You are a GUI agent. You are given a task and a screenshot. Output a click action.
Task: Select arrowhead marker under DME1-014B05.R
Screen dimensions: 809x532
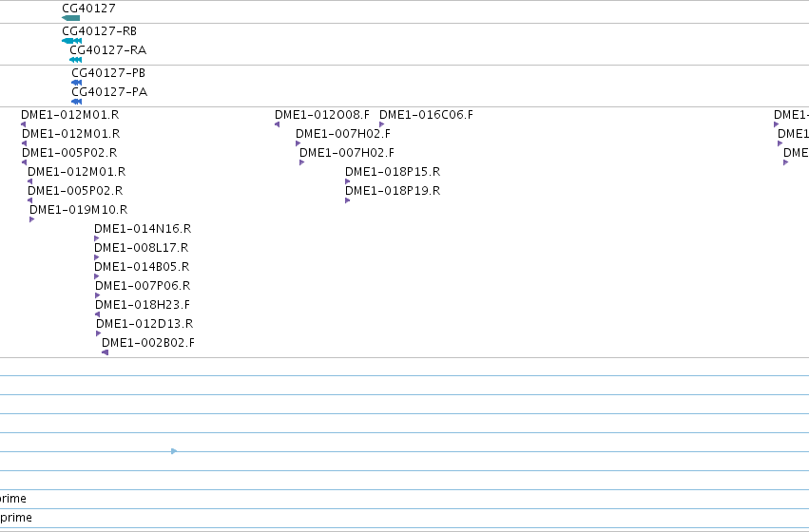tap(96, 276)
